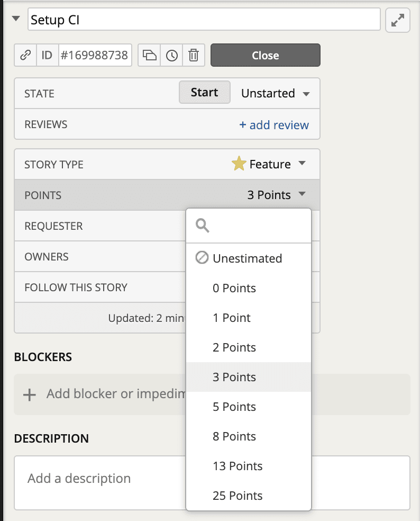Open the story history clock icon
This screenshot has width=420, height=521.
tap(172, 55)
